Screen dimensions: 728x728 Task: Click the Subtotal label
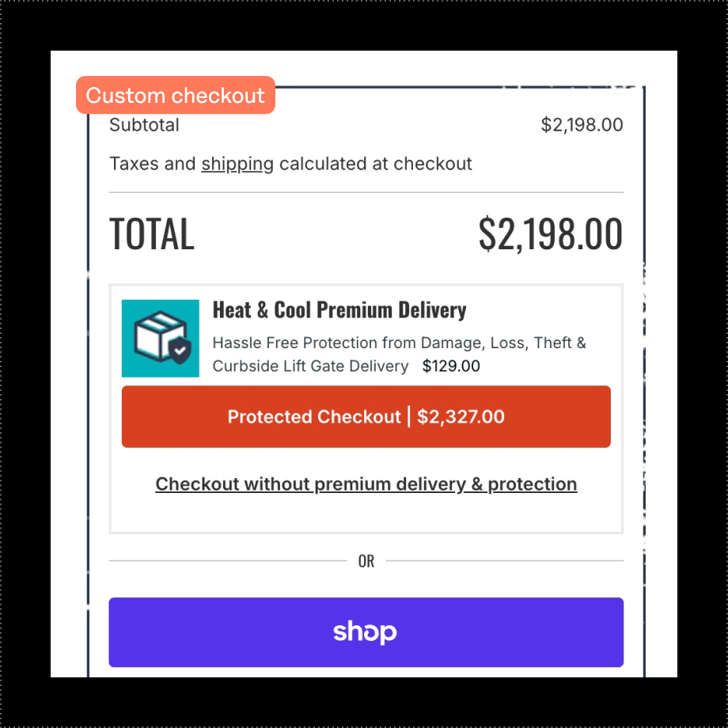(144, 125)
